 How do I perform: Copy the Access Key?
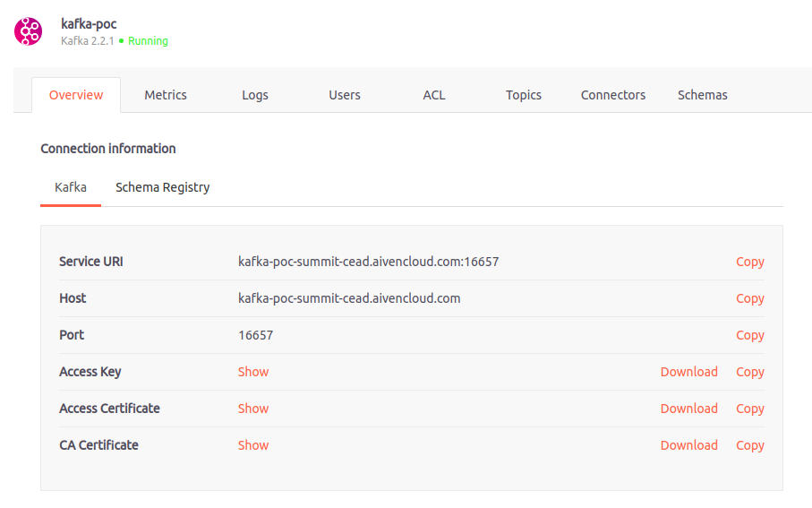[750, 372]
